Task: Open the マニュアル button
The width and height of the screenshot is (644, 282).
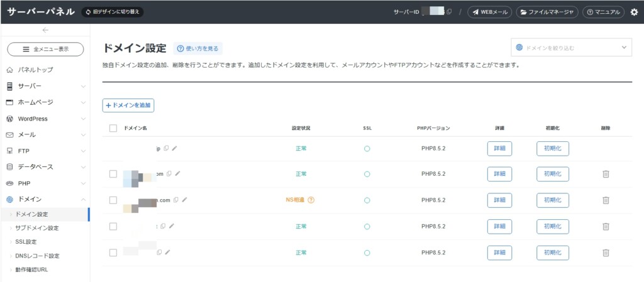Action: [603, 13]
